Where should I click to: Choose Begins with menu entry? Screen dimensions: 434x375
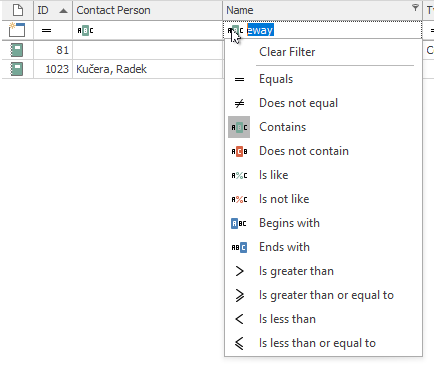[x=289, y=223]
